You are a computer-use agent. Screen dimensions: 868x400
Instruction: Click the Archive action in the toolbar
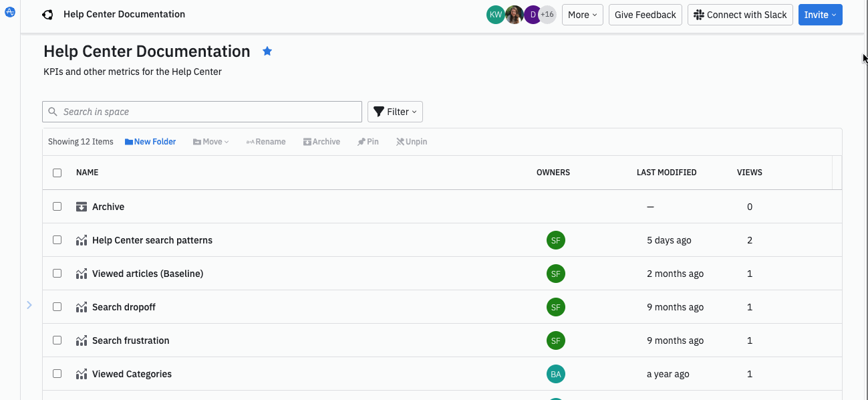321,141
